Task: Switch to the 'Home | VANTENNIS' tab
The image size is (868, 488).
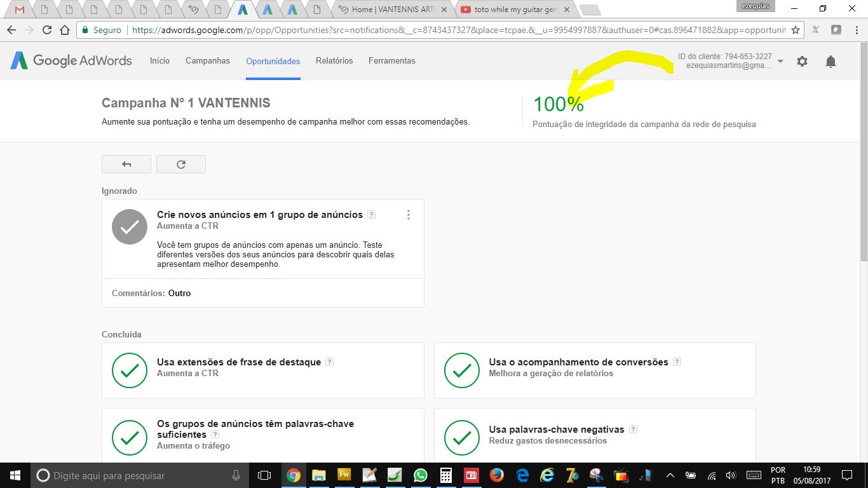Action: (x=393, y=10)
